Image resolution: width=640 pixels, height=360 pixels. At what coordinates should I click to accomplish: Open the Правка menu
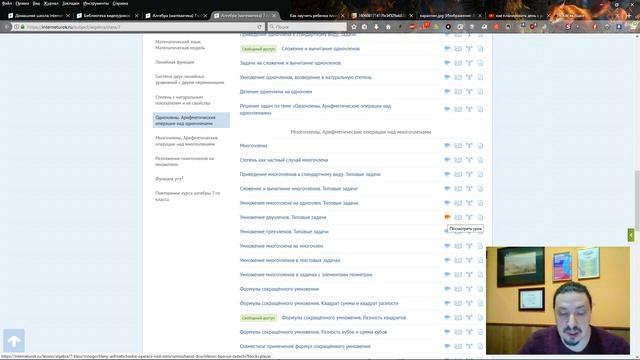[22, 3]
